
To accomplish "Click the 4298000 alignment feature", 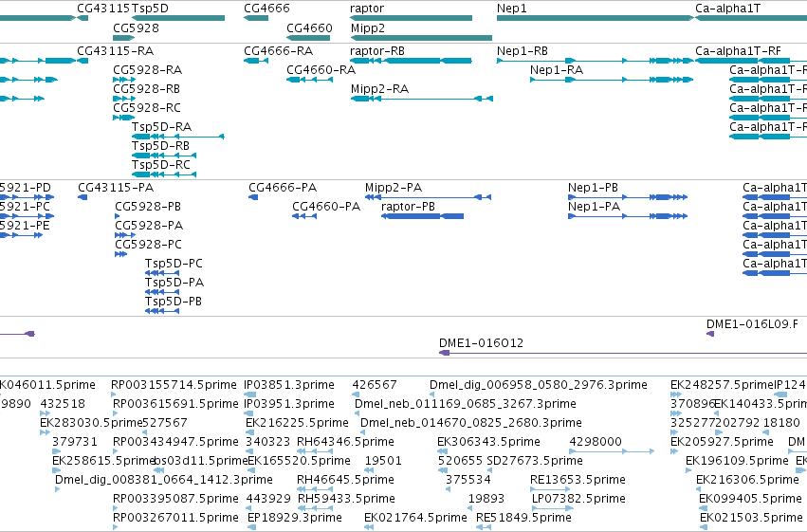I will tap(612, 451).
